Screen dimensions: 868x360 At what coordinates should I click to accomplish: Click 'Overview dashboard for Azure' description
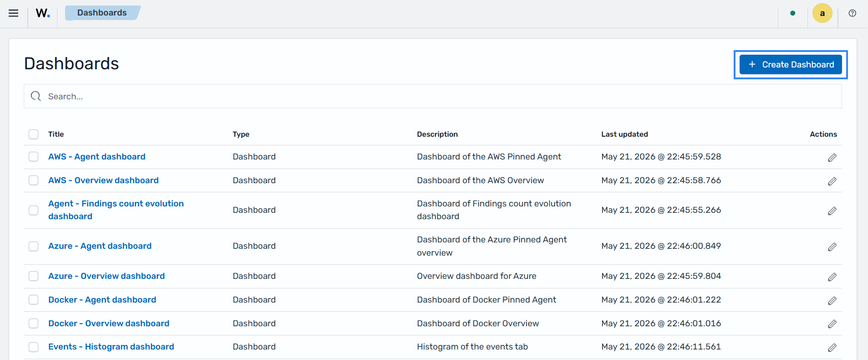point(477,276)
